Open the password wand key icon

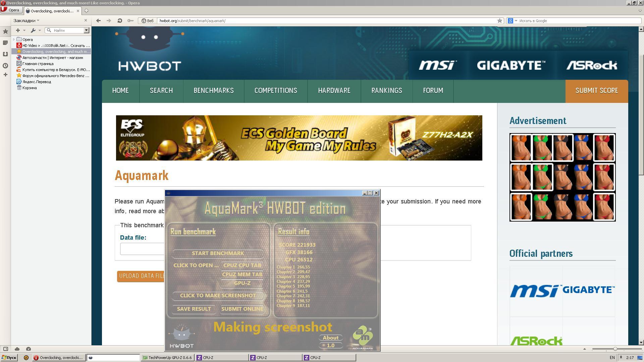(x=130, y=21)
